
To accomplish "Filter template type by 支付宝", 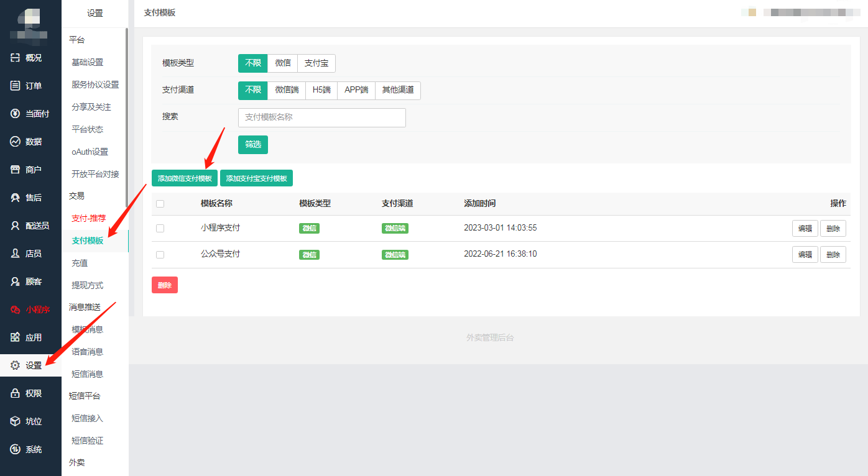I will point(316,63).
